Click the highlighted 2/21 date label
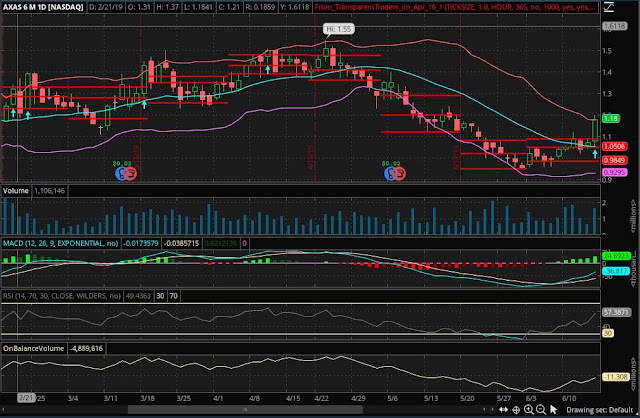Image resolution: width=640 pixels, height=418 pixels. tap(25, 398)
